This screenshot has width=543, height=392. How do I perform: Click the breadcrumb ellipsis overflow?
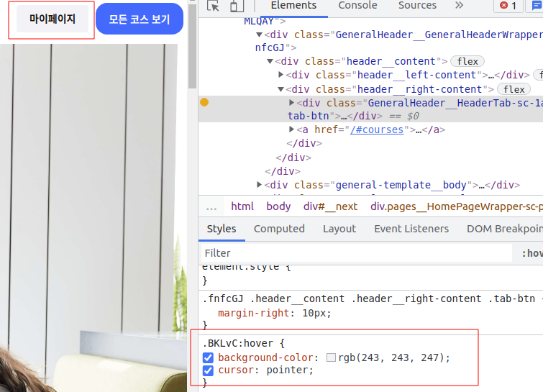(x=211, y=207)
